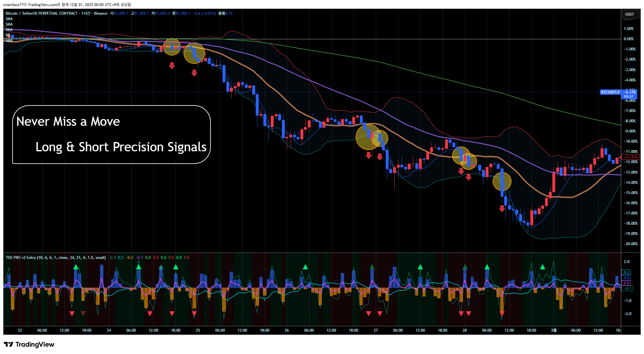
Task: Click the leftmost red down arrow on price chart
Action: [172, 66]
